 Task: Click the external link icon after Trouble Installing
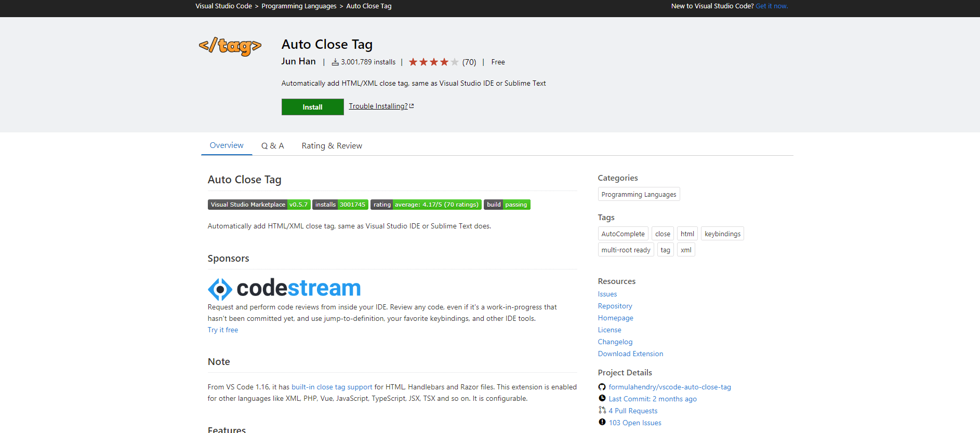coord(412,106)
